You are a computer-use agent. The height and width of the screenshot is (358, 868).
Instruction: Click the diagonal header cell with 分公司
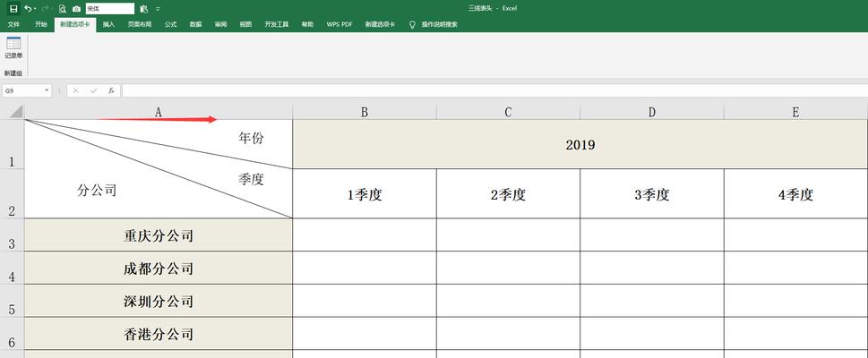tap(159, 169)
